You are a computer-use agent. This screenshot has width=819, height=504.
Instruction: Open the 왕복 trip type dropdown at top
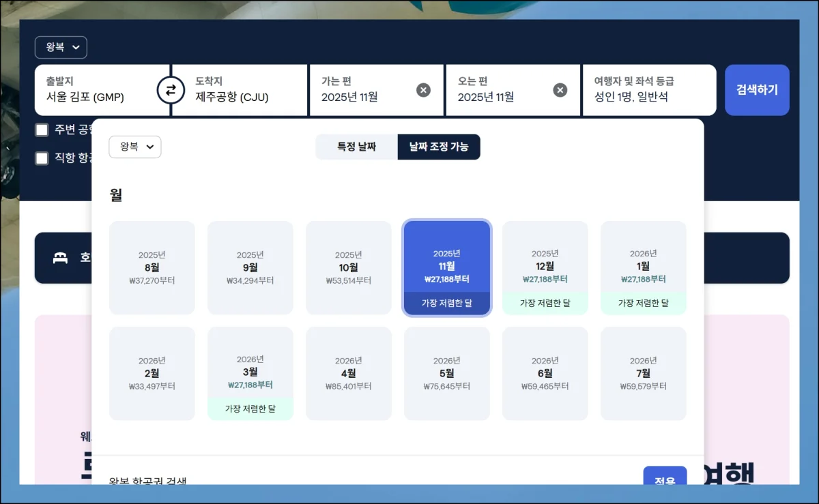[61, 48]
